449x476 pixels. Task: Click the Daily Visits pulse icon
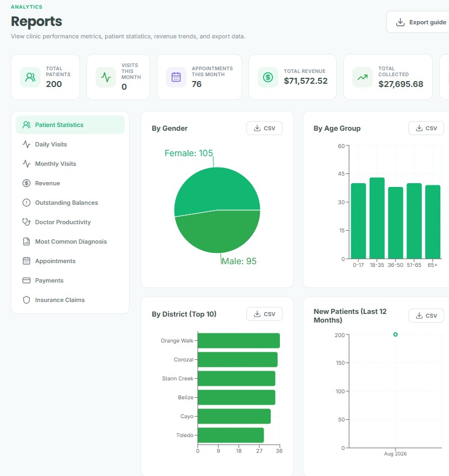26,144
